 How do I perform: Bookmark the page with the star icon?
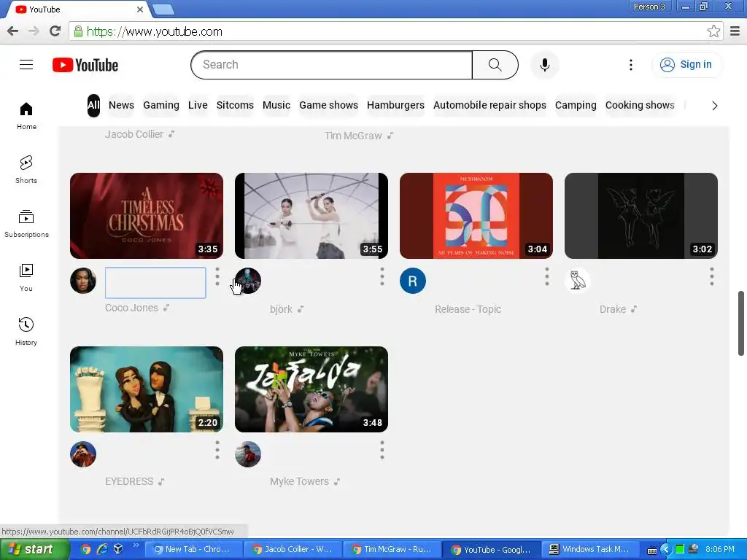click(x=713, y=31)
